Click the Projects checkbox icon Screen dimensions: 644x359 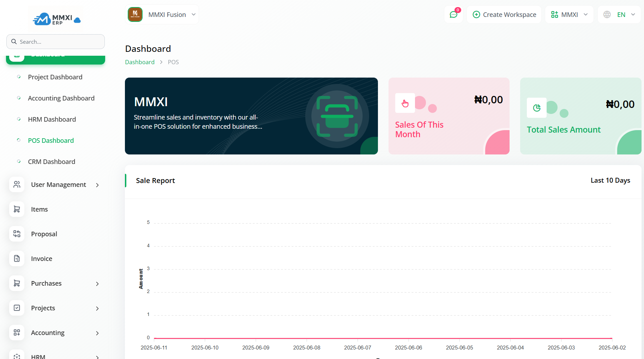point(17,308)
